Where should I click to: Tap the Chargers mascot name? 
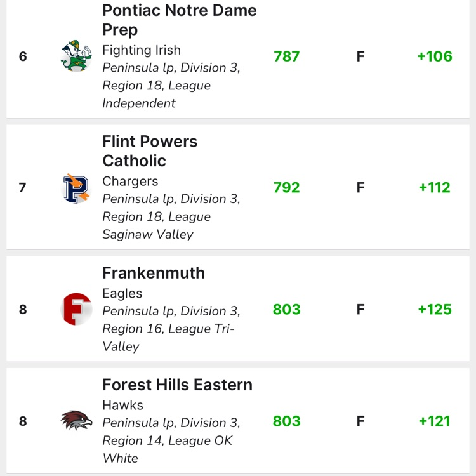coord(130,182)
